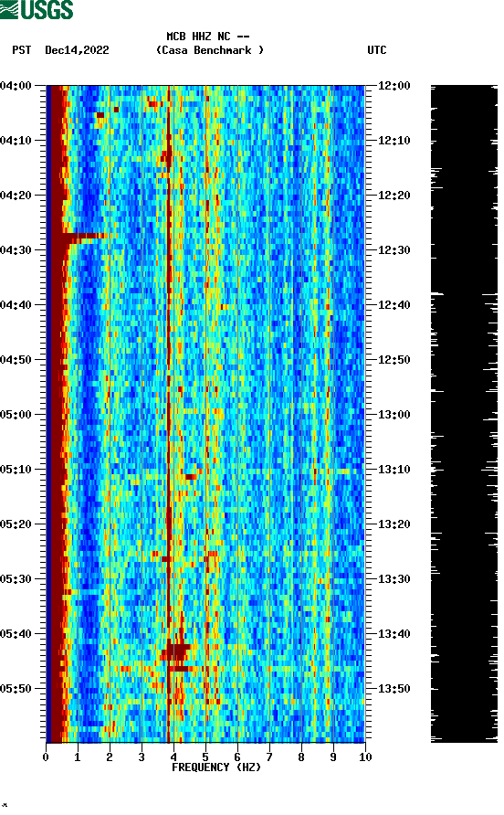Click the 04:50 PST time label
Viewport: 504px width, 815px height.
(16, 360)
